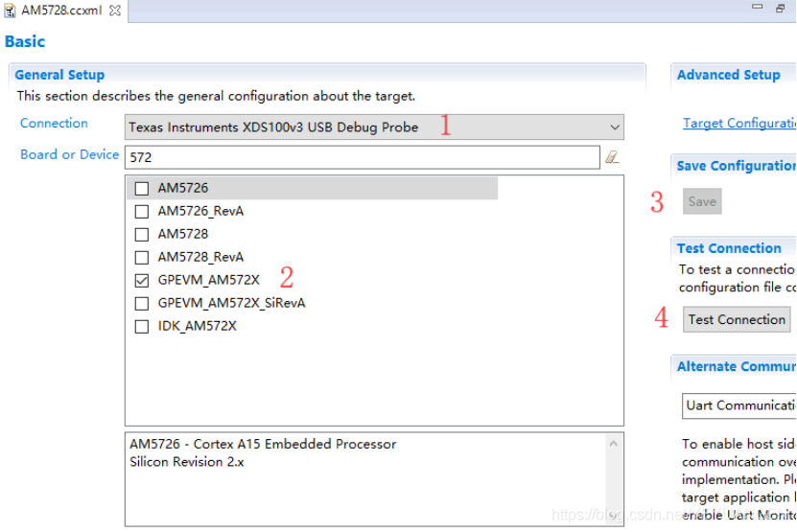This screenshot has width=797, height=532.
Task: Select the GPEVM_AM572X_SiRevA checkbox
Action: click(142, 304)
